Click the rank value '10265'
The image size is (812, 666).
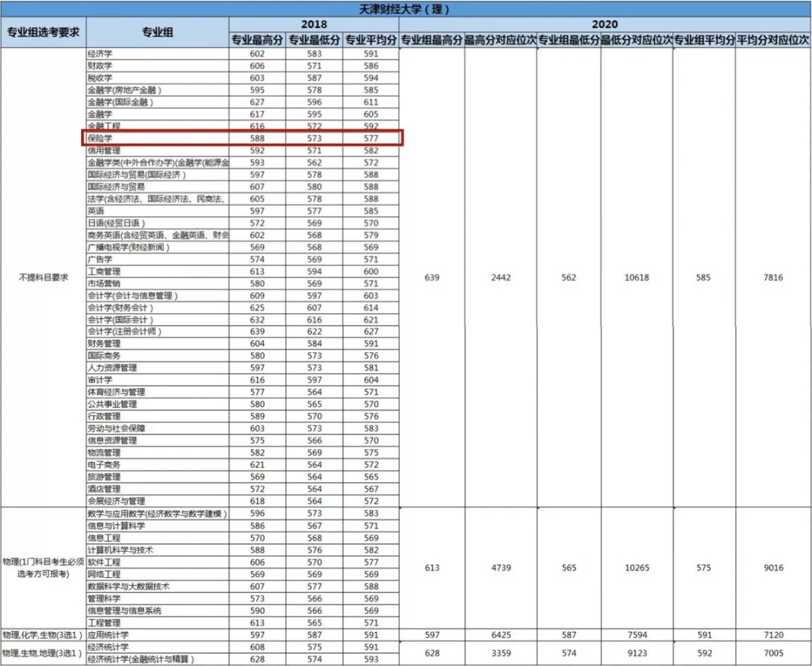pos(637,568)
